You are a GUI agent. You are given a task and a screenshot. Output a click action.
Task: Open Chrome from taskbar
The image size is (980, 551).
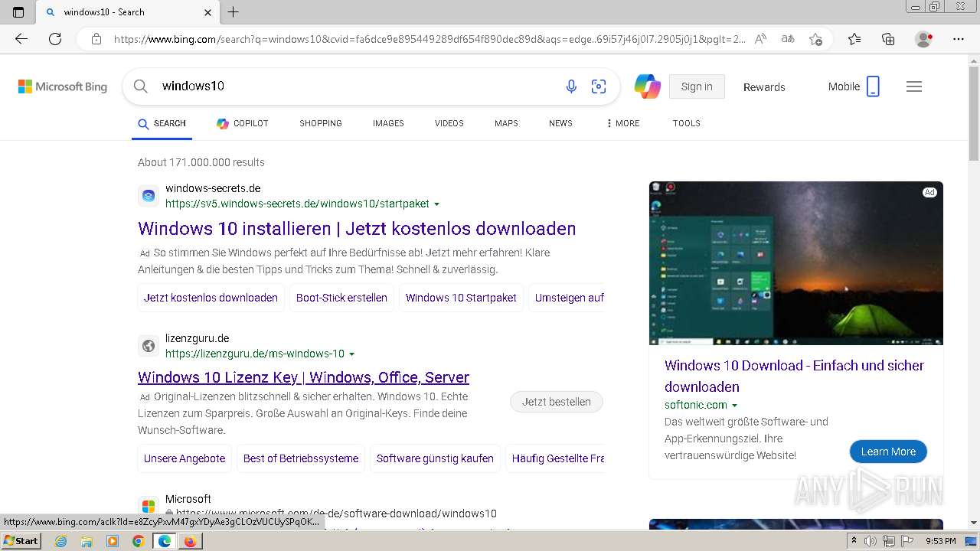(138, 541)
